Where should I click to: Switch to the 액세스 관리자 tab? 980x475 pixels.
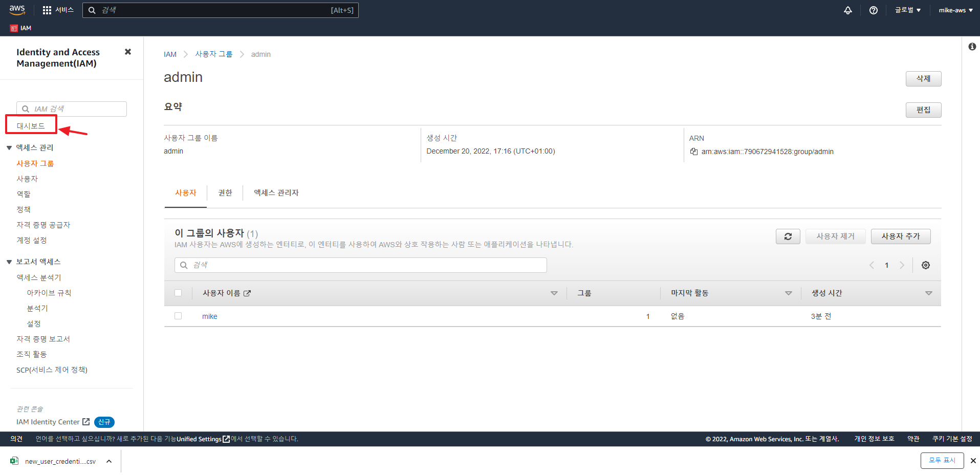(276, 193)
